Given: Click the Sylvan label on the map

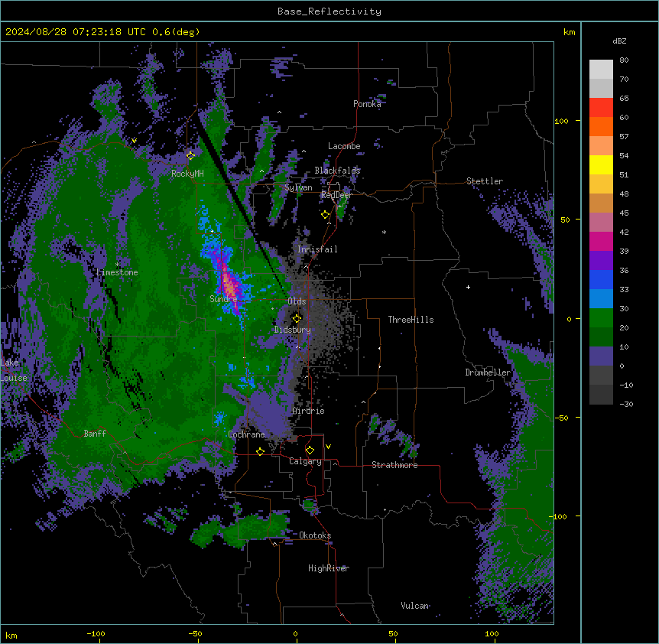Looking at the screenshot, I should pyautogui.click(x=298, y=187).
